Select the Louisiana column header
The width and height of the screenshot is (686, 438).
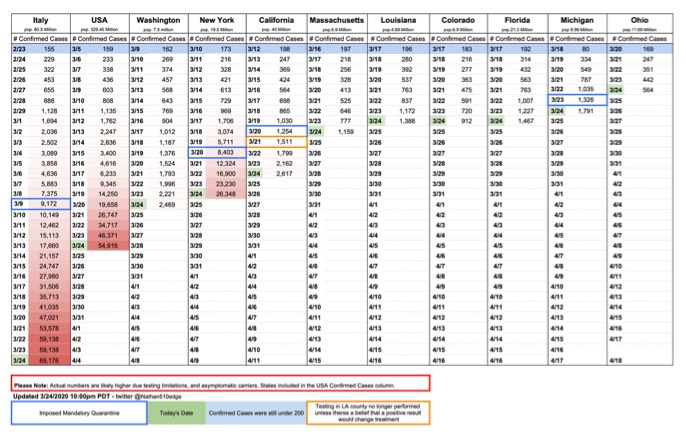coord(398,20)
